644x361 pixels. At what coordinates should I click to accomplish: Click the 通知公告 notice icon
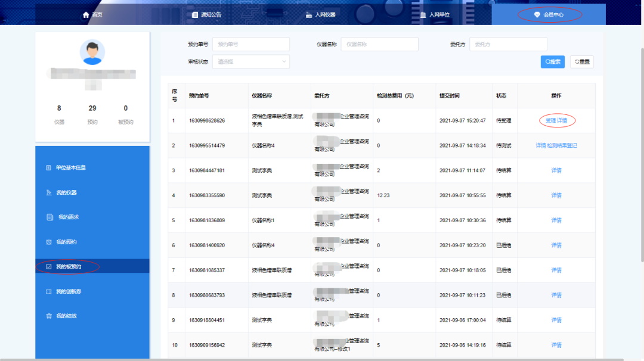pos(195,15)
